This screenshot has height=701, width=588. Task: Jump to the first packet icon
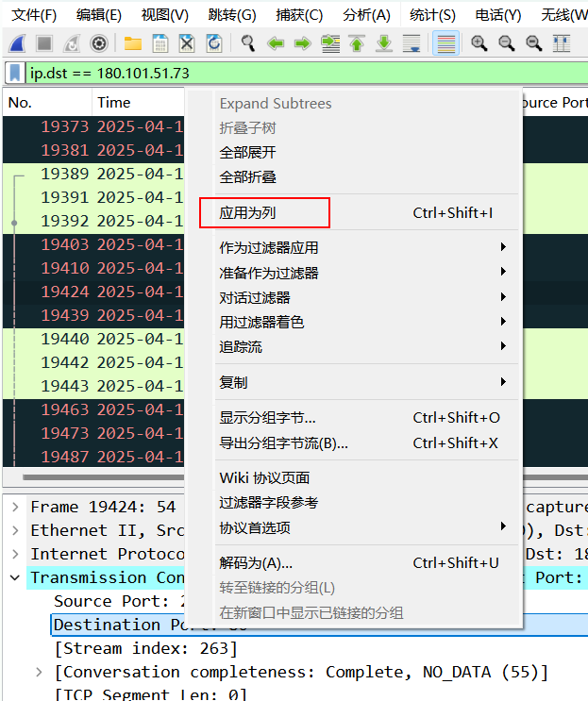click(x=357, y=43)
